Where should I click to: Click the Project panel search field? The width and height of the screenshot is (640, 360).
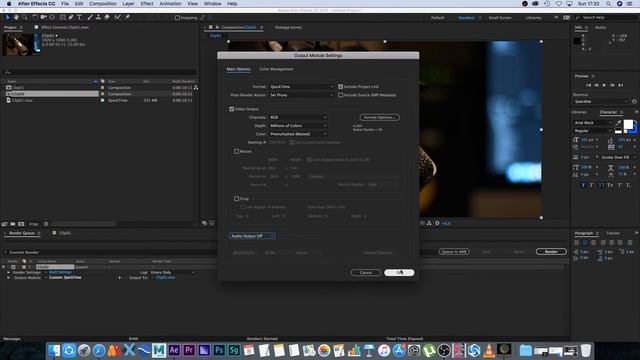100,72
